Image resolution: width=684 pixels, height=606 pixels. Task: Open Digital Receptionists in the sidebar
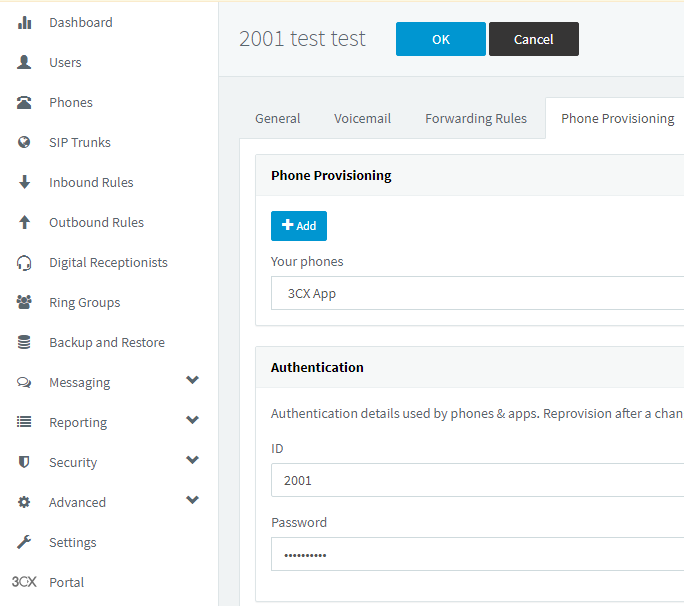coord(108,263)
